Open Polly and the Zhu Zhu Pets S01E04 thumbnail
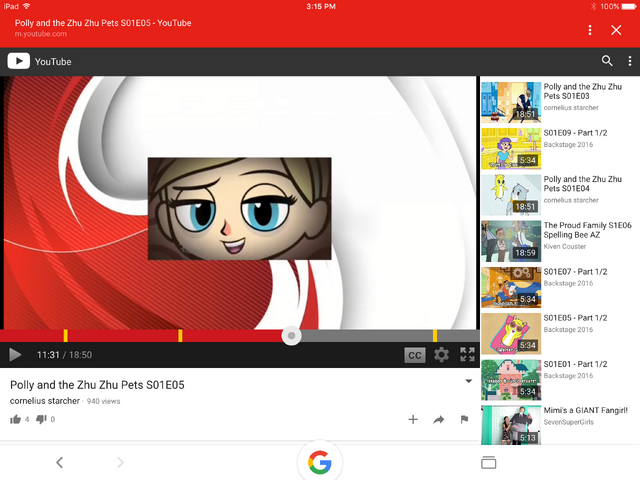640x480 pixels. point(511,195)
